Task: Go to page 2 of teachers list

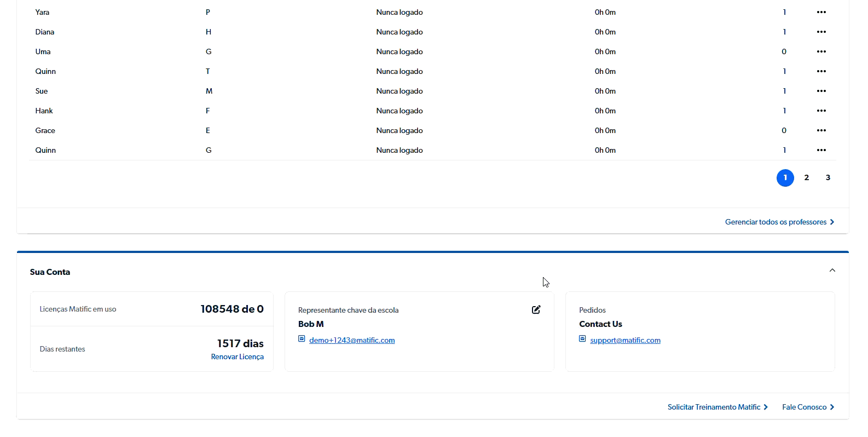Action: coord(806,177)
